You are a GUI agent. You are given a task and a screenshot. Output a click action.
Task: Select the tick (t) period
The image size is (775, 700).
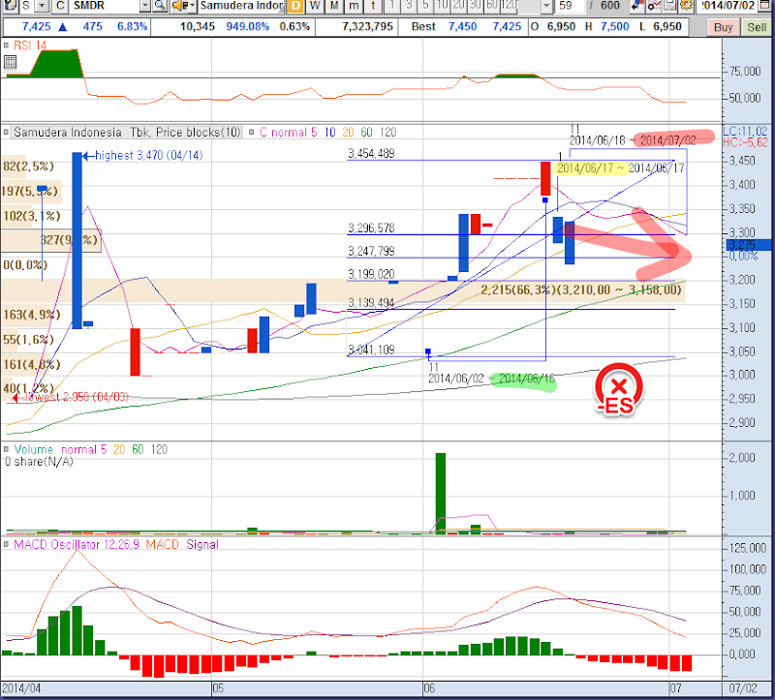(373, 6)
